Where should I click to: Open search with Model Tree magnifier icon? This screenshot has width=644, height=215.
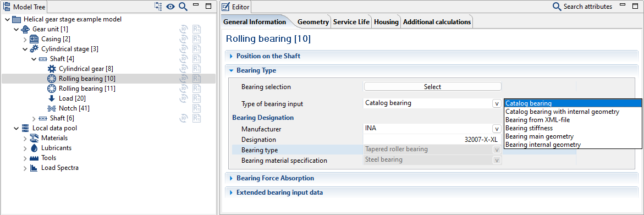[x=183, y=7]
